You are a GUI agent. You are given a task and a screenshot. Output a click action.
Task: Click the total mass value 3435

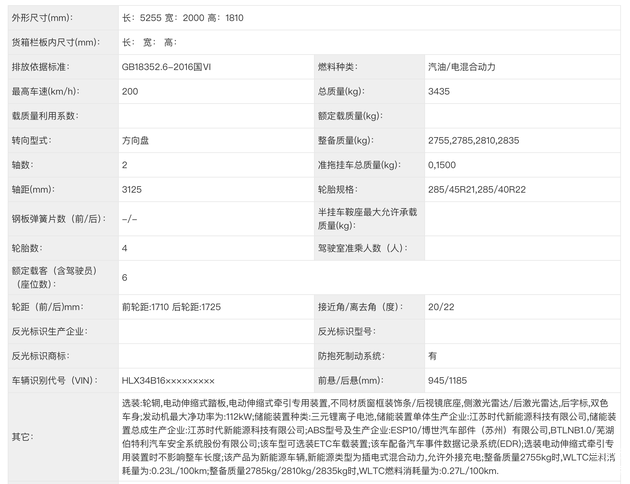tap(439, 91)
